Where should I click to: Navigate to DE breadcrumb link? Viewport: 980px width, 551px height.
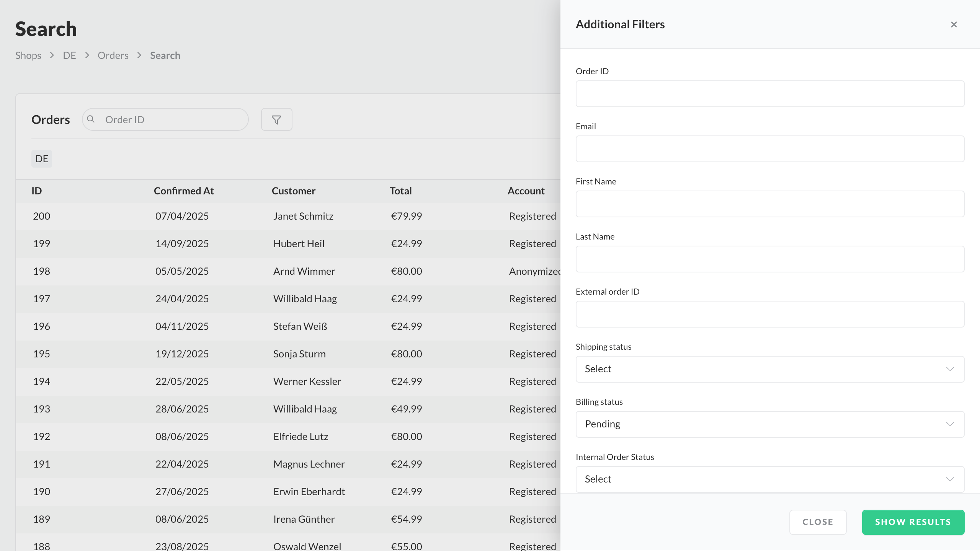(x=69, y=55)
